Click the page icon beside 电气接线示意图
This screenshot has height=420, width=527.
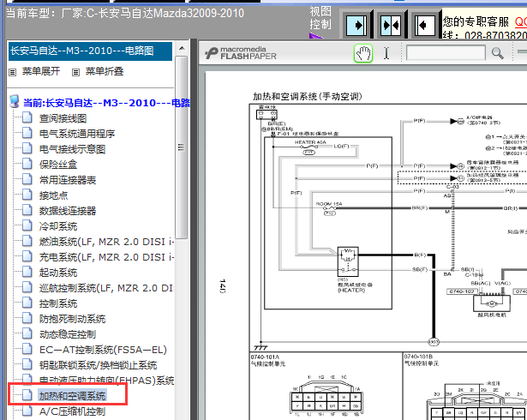27,148
